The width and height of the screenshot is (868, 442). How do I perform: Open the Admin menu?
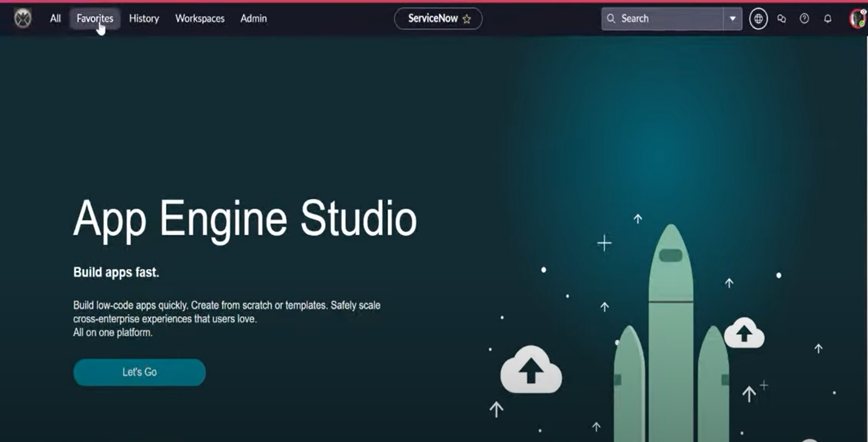tap(253, 18)
